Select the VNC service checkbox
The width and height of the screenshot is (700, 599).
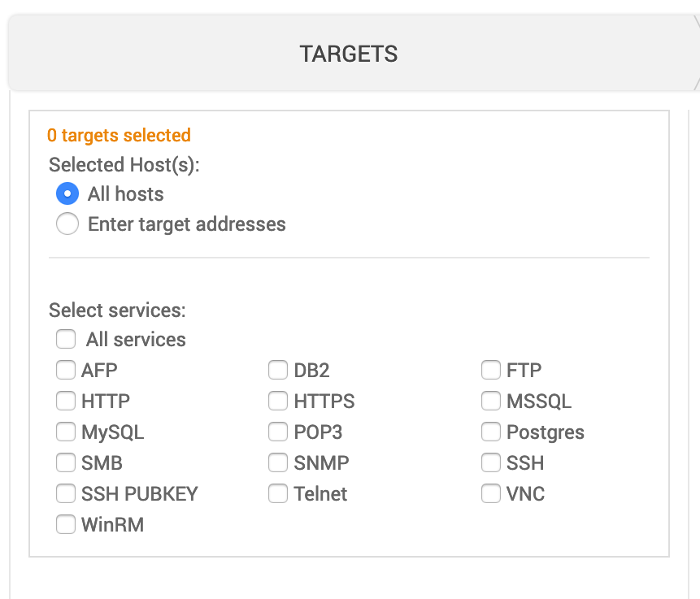coord(491,493)
